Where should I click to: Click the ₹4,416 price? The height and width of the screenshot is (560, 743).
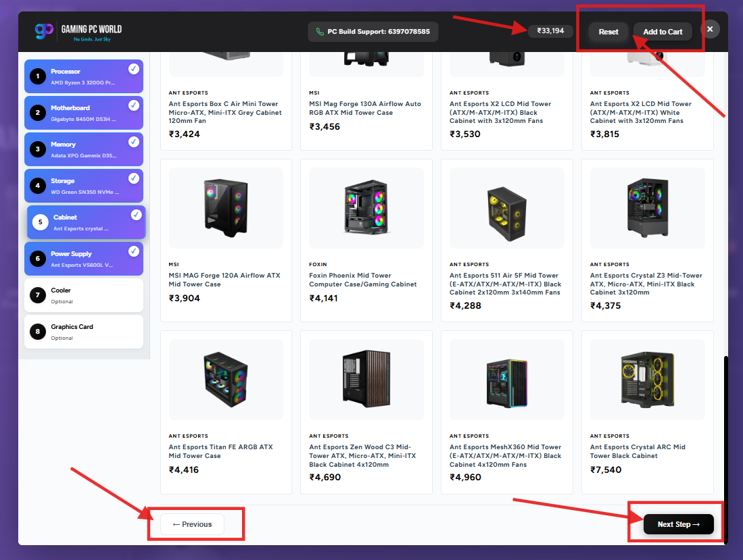point(184,470)
